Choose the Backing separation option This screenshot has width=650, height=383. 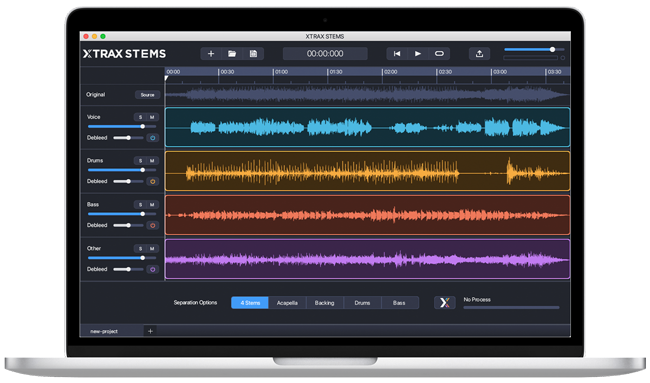(x=325, y=303)
